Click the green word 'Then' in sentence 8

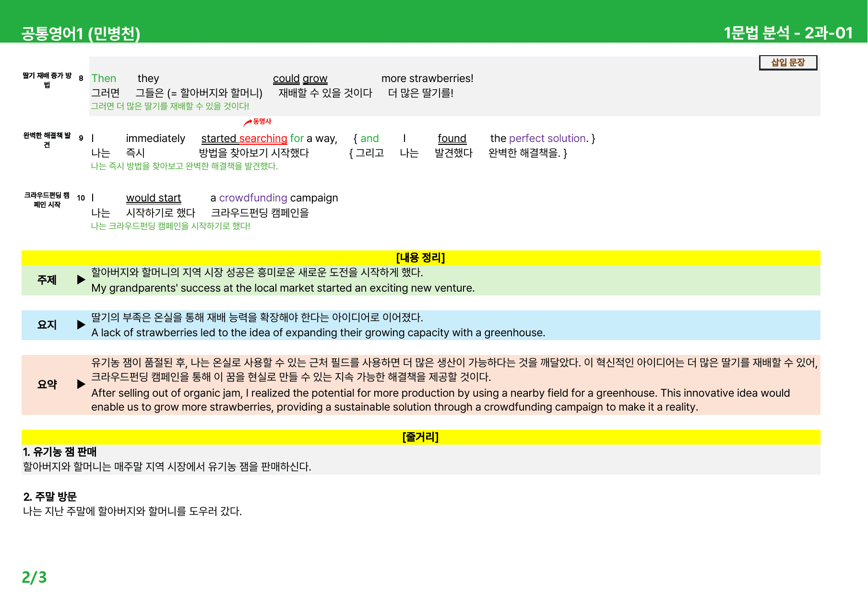click(104, 79)
